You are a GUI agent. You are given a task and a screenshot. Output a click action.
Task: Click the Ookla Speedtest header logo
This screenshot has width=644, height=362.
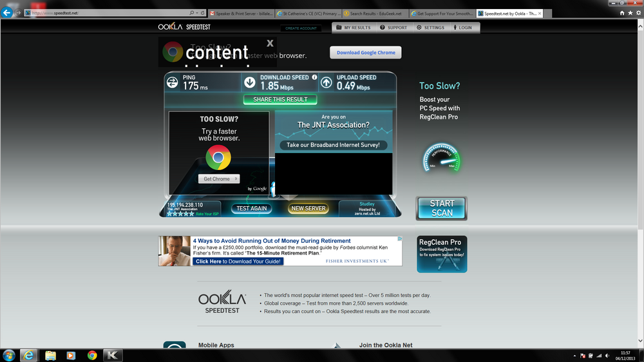click(x=184, y=26)
